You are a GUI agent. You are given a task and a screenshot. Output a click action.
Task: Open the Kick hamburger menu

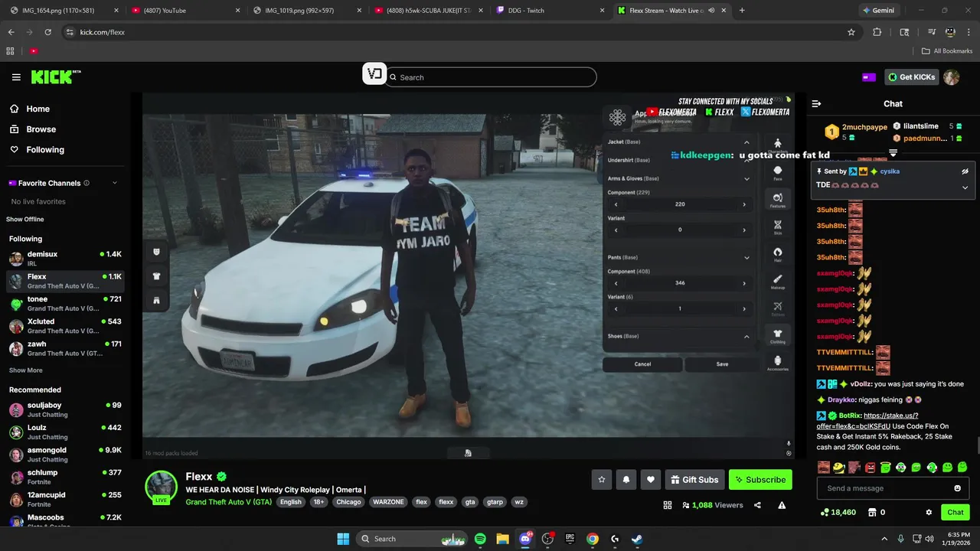click(x=16, y=77)
